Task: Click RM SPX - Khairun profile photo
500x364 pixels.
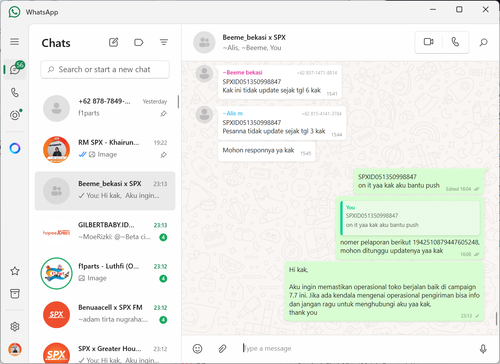Action: [x=56, y=149]
